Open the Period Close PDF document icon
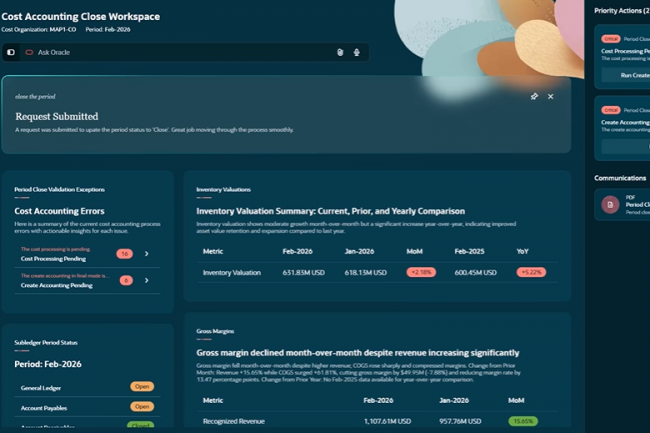Image resolution: width=650 pixels, height=433 pixels. [610, 204]
